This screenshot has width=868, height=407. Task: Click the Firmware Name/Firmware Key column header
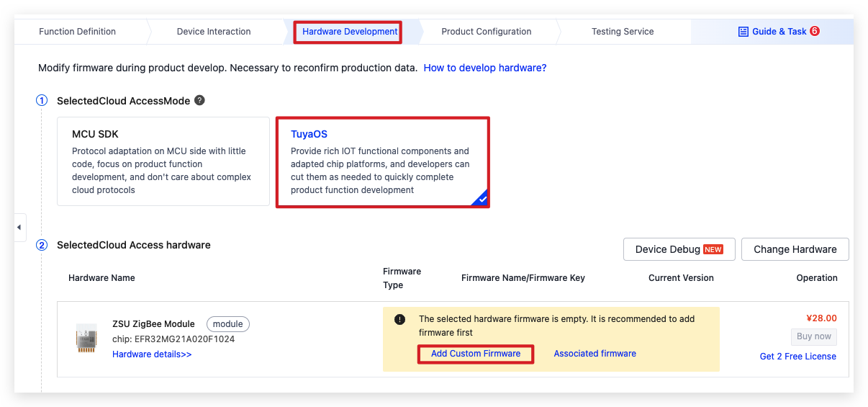523,278
